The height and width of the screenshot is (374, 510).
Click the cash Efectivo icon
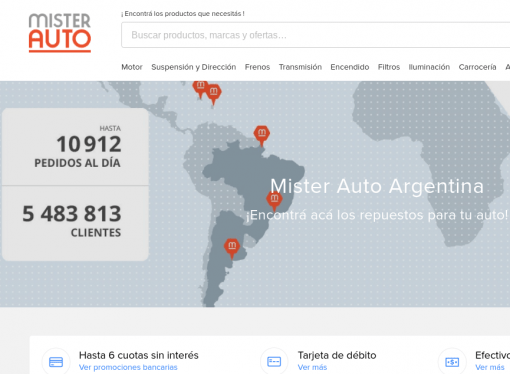pos(452,362)
